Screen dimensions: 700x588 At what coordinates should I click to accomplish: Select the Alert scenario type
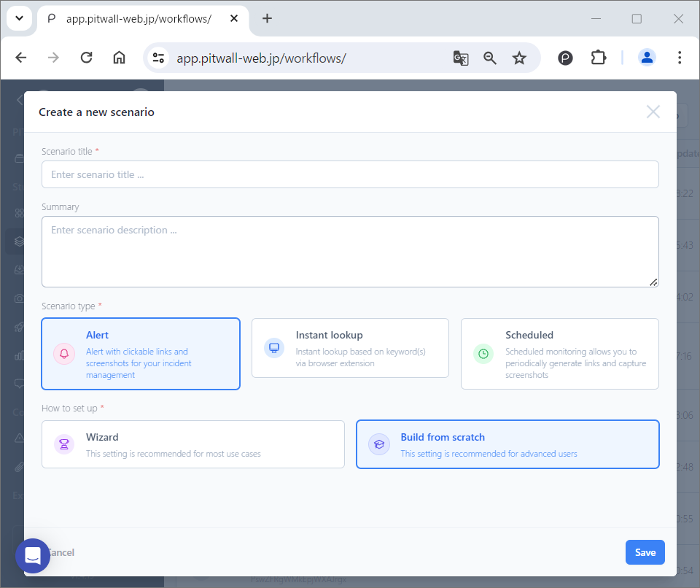(x=141, y=354)
